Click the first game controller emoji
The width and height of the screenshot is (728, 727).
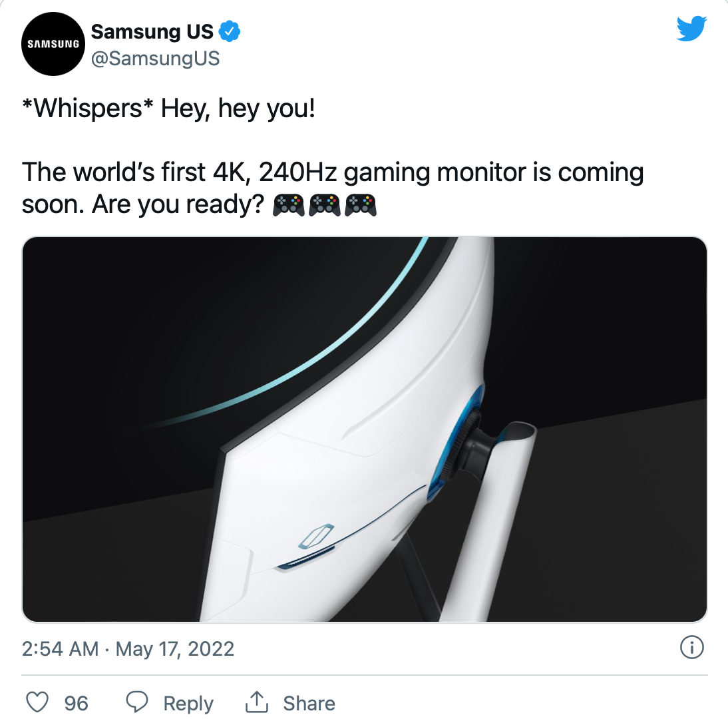tap(288, 205)
